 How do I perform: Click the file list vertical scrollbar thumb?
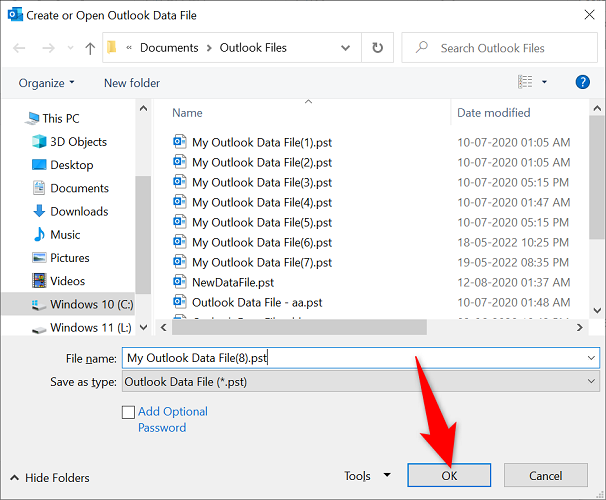597,177
